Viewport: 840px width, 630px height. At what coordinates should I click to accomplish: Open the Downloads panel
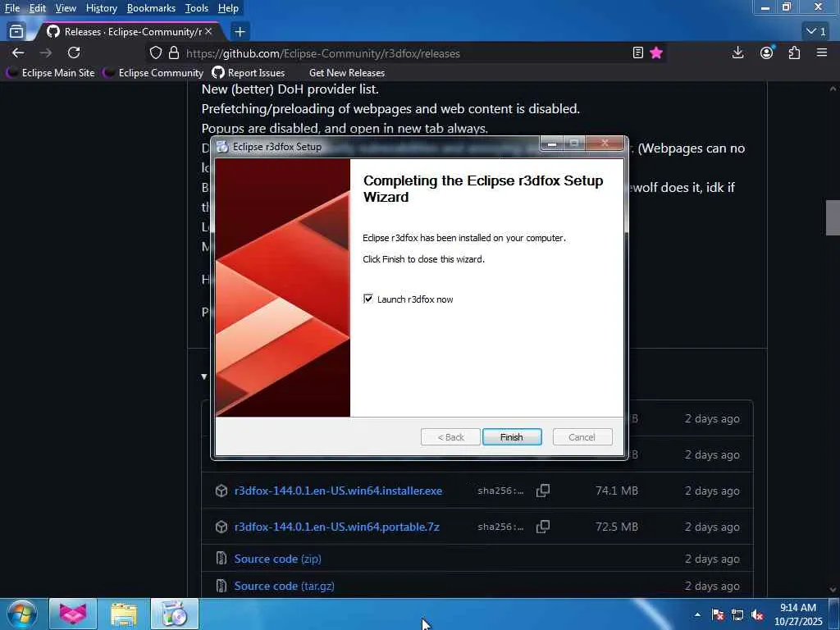[737, 52]
